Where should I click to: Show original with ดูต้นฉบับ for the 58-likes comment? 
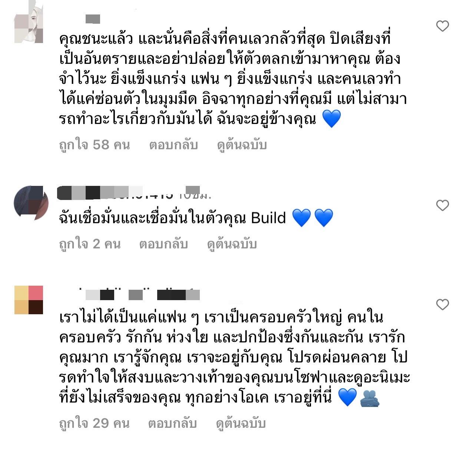242,145
